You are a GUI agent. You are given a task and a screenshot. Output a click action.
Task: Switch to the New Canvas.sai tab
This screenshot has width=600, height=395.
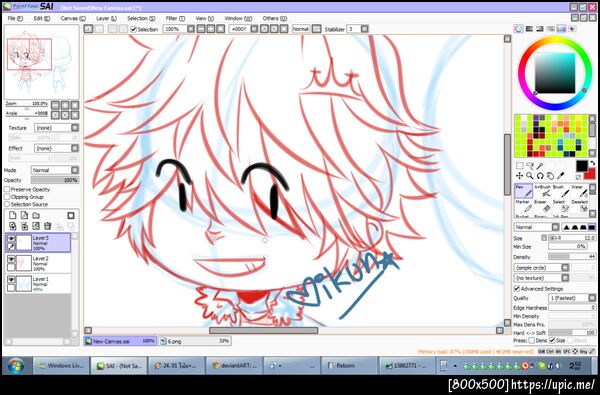pos(120,341)
